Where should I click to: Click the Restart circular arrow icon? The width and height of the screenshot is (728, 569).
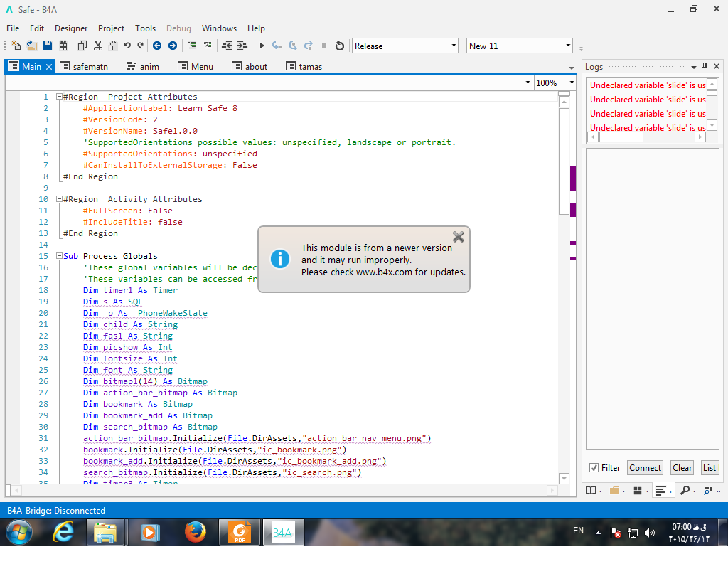pos(340,46)
